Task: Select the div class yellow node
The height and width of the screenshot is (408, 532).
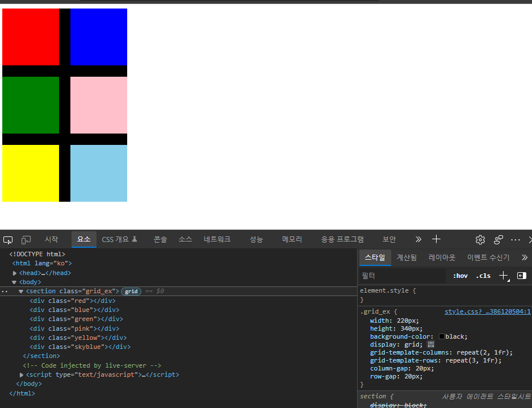Action: click(78, 338)
